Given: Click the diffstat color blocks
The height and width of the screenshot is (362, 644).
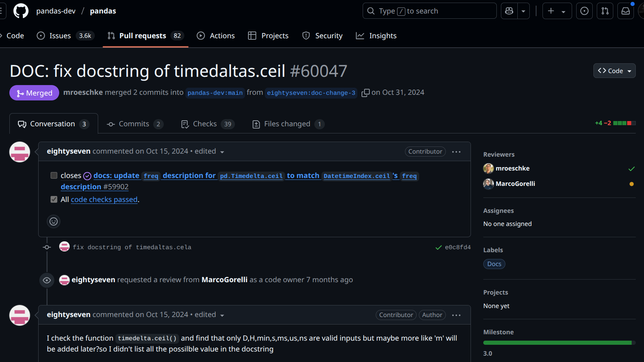Looking at the screenshot, I should point(624,123).
